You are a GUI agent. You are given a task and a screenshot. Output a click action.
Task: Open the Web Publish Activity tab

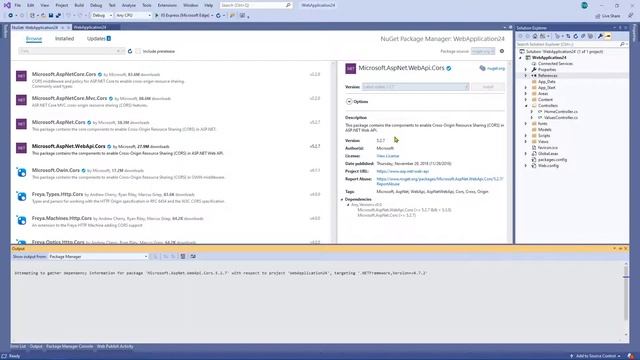pyautogui.click(x=115, y=347)
